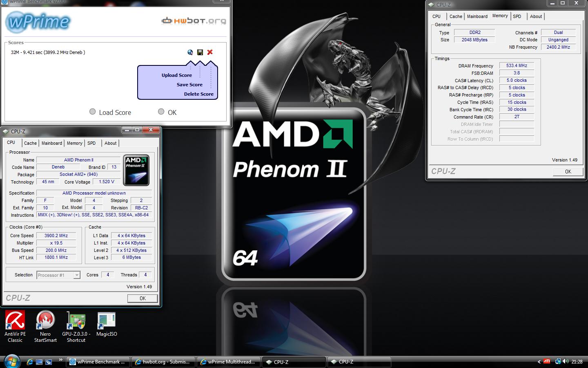Click the right CPU-Z window title icon
The width and height of the screenshot is (588, 368).
pos(431,4)
